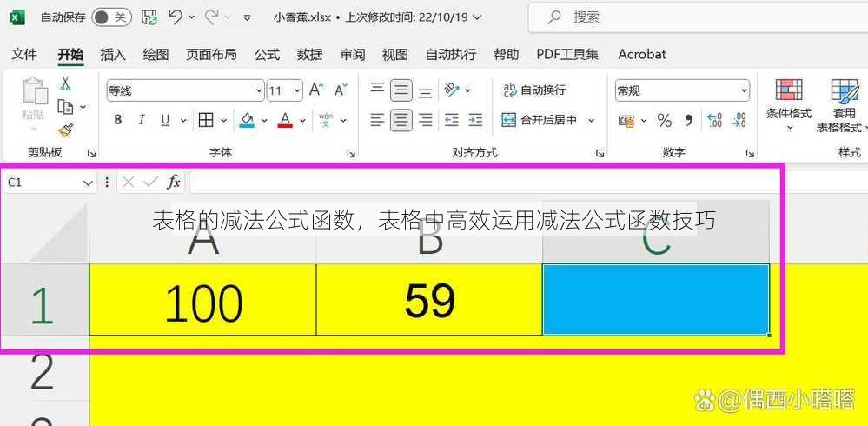
Task: Open the 公式 tab
Action: tap(267, 54)
